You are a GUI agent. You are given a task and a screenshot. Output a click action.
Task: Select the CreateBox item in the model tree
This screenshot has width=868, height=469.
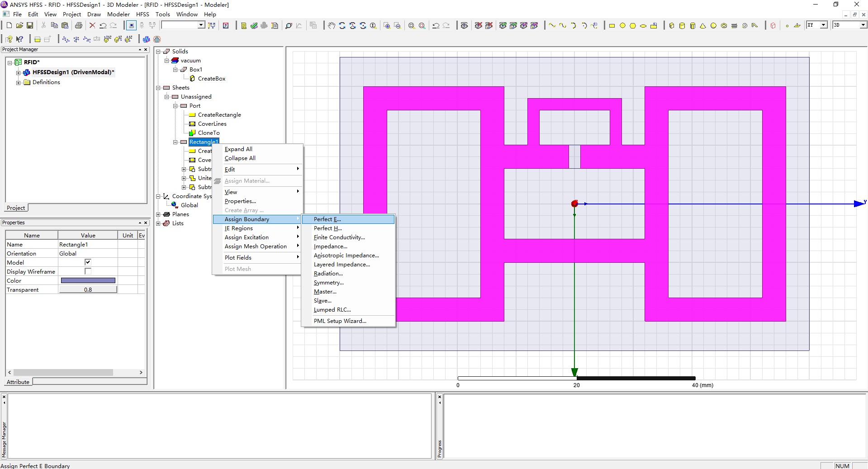point(211,79)
